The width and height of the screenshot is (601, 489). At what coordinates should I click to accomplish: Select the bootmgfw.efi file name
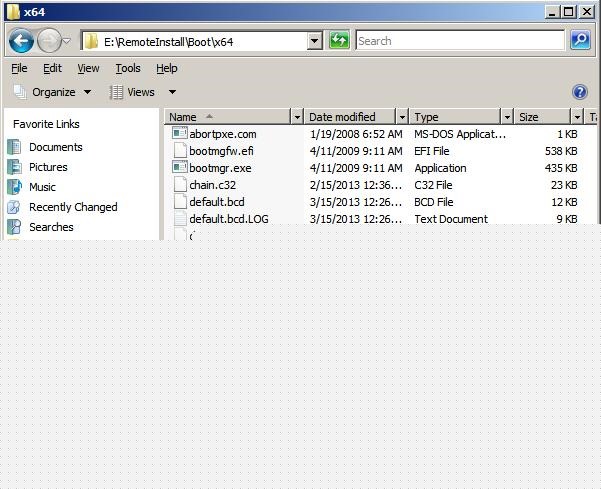(221, 151)
